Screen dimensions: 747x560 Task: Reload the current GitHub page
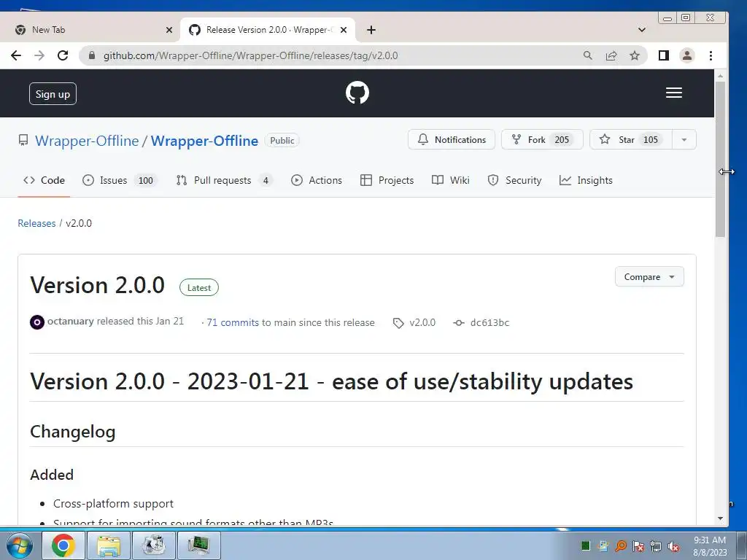point(63,55)
